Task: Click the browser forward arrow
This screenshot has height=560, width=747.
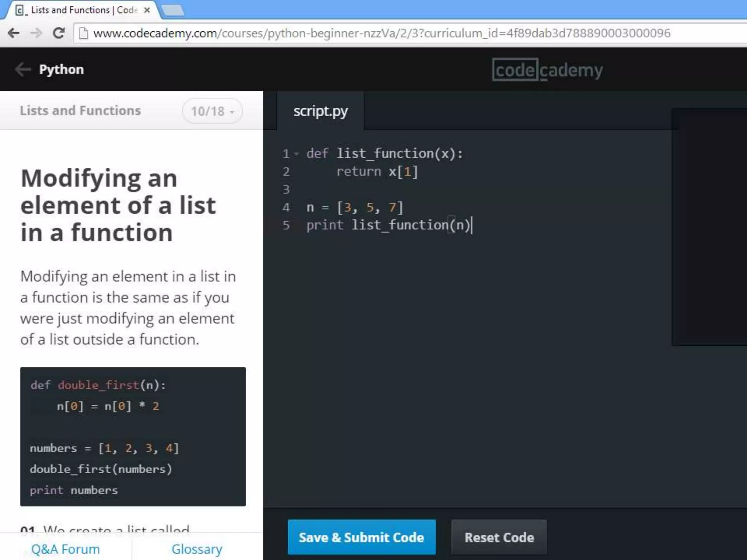Action: click(x=36, y=33)
